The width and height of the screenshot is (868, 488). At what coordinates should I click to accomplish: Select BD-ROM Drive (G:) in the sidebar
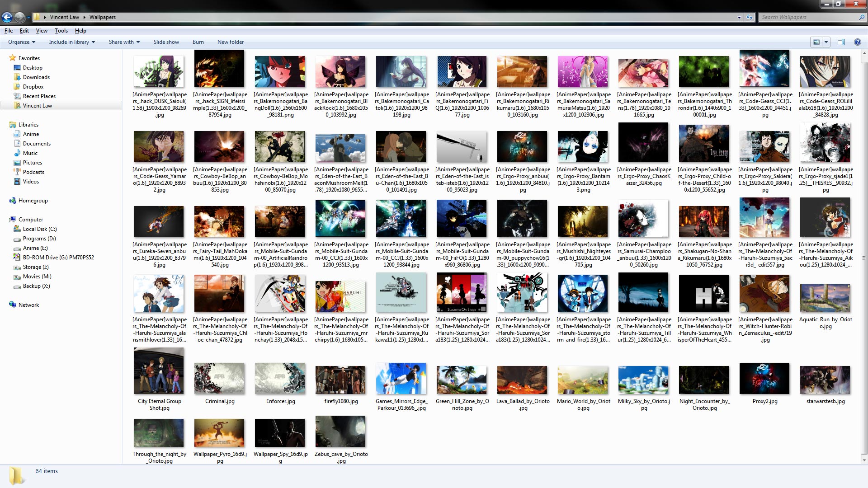coord(58,258)
